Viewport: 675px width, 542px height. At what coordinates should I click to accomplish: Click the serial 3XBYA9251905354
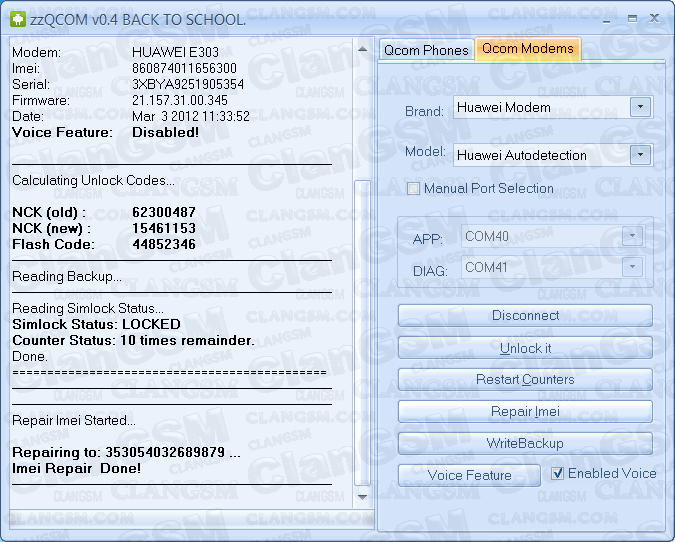188,84
